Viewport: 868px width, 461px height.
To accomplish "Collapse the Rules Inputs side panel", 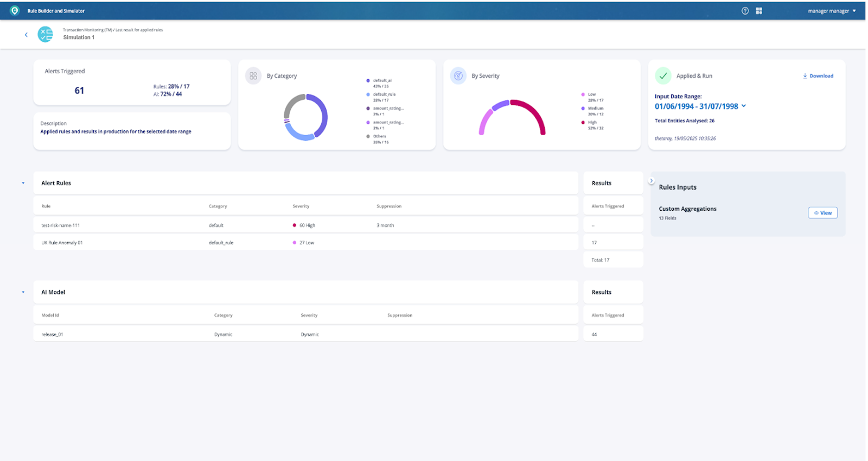I will coord(652,181).
